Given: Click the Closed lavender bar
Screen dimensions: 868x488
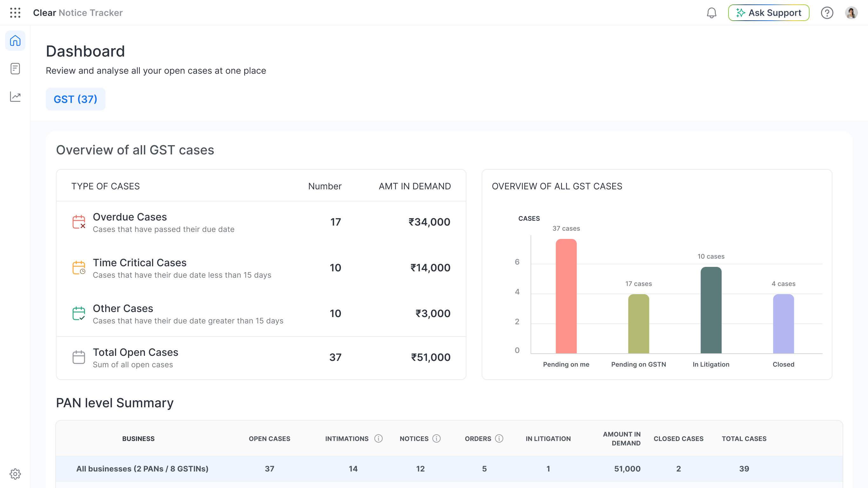Looking at the screenshot, I should tap(783, 324).
